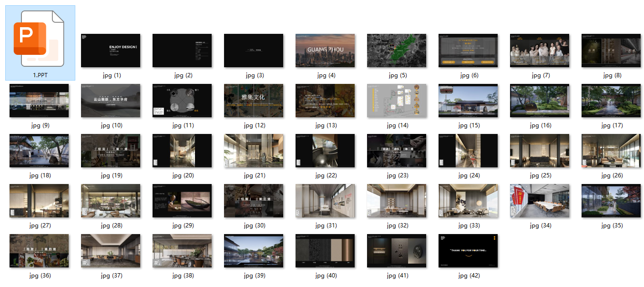Select the GUANG ZHOU city skyline image jpg (4)
Screen dimensions: 644x287
click(325, 51)
